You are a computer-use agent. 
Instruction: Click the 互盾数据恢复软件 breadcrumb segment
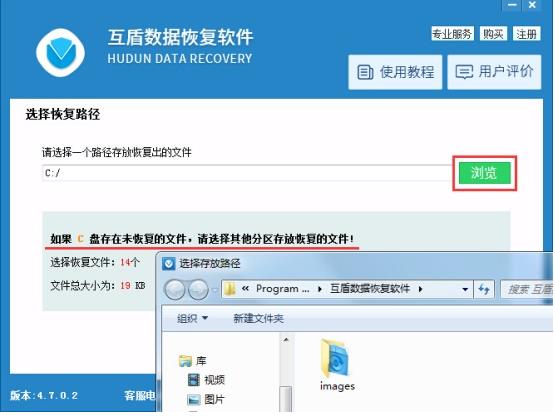click(370, 289)
